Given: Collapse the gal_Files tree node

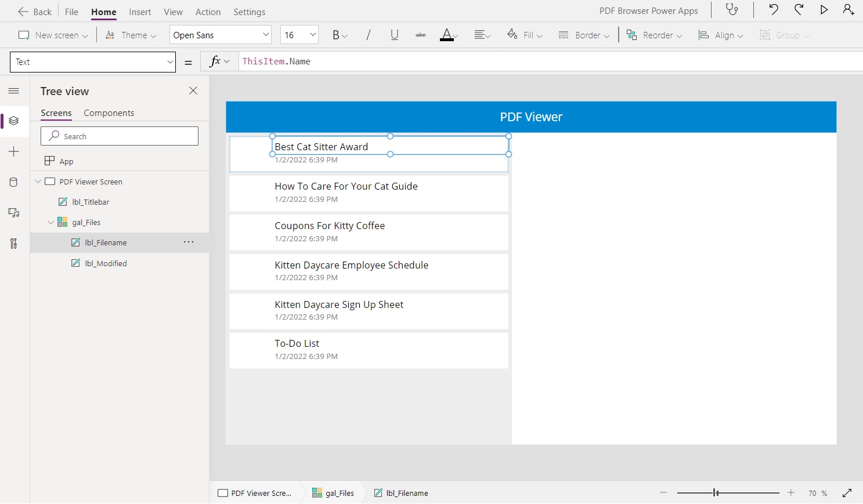Looking at the screenshot, I should click(51, 222).
